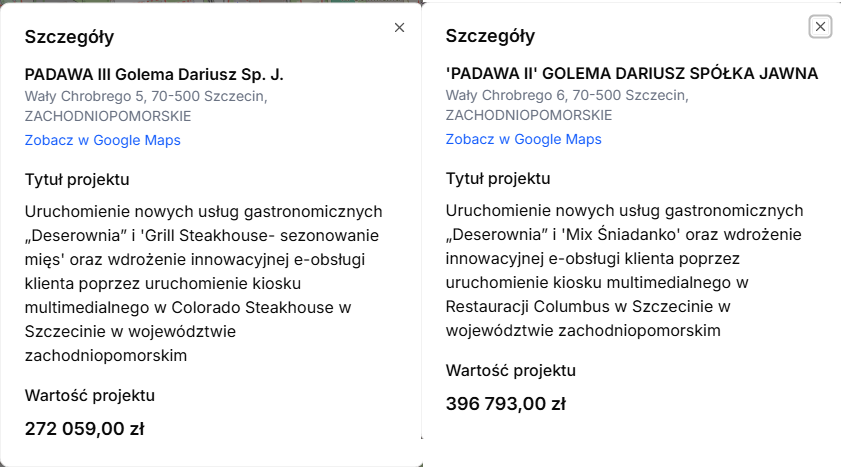Click Wartość projektu label above 272 059,00 zł

pos(90,395)
